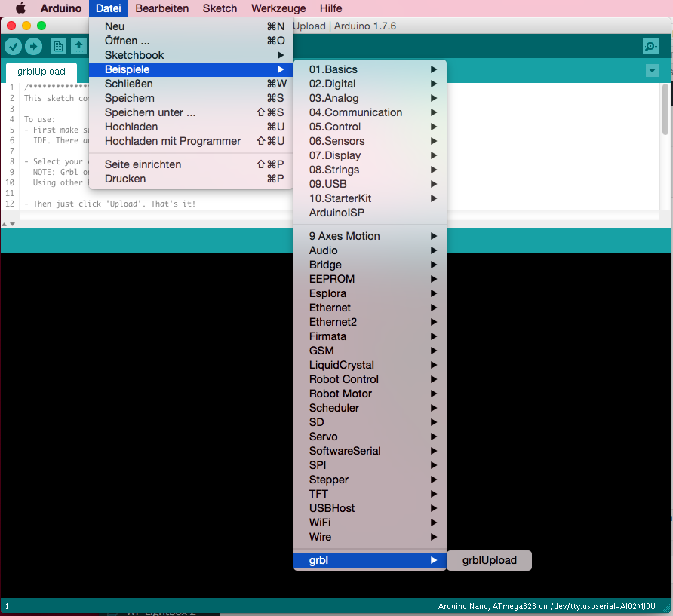Expand the Servo library examples

[x=370, y=437]
